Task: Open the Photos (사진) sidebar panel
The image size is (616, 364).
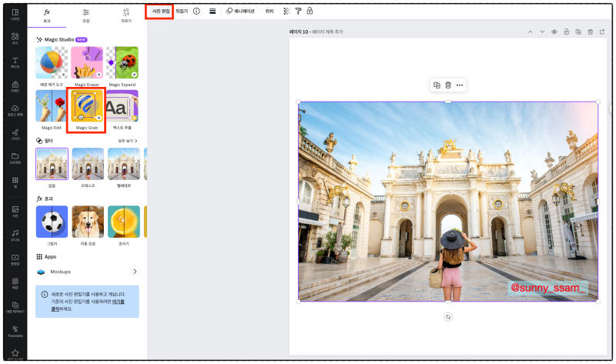Action: click(15, 212)
